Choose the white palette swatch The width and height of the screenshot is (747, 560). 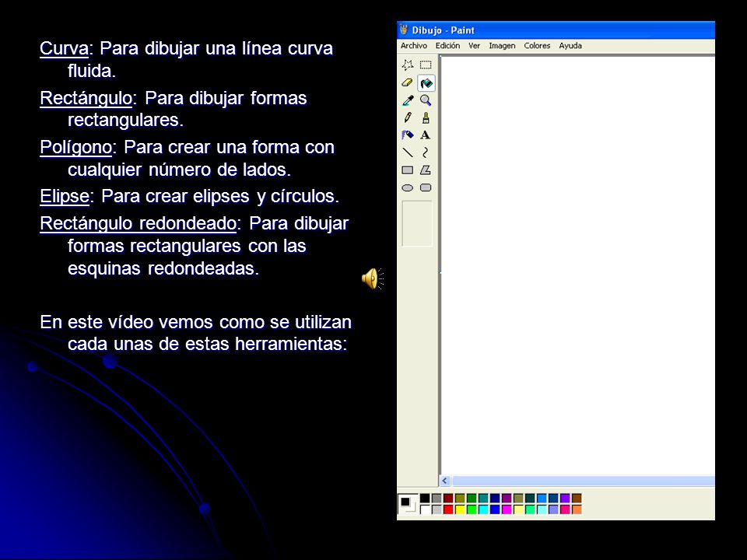pos(425,509)
